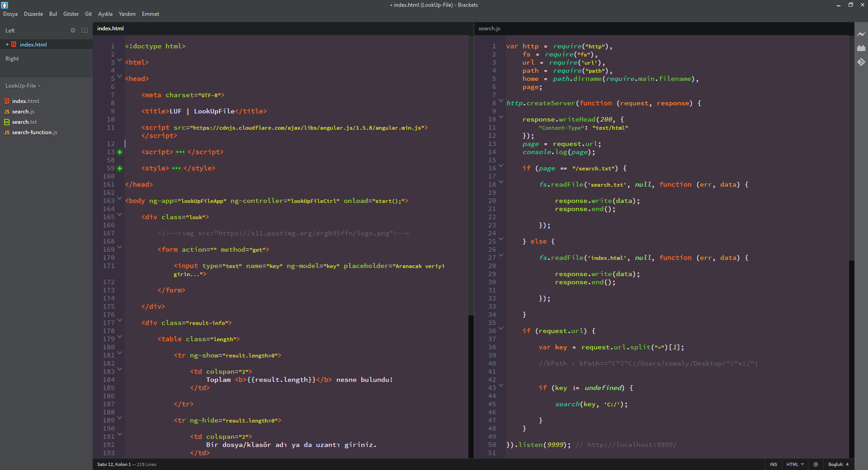Click HTML5 icon of index.html in working set

click(x=14, y=44)
